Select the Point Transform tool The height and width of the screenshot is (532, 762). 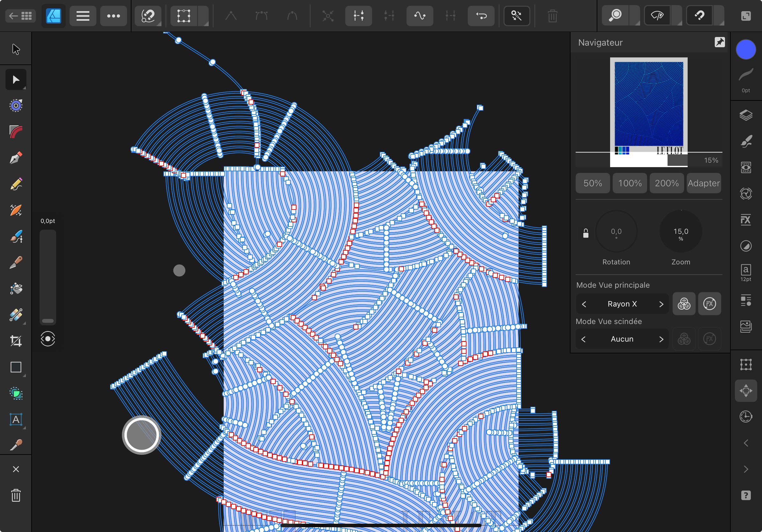pyautogui.click(x=16, y=106)
